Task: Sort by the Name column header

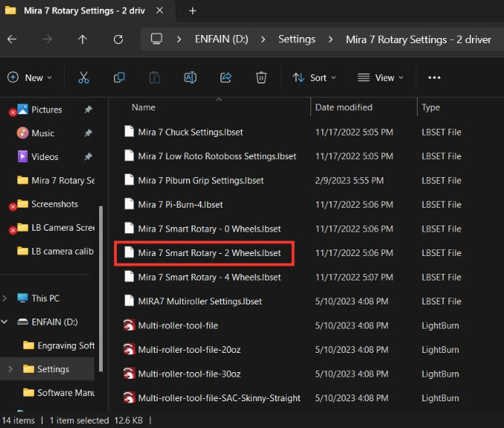Action: click(144, 107)
